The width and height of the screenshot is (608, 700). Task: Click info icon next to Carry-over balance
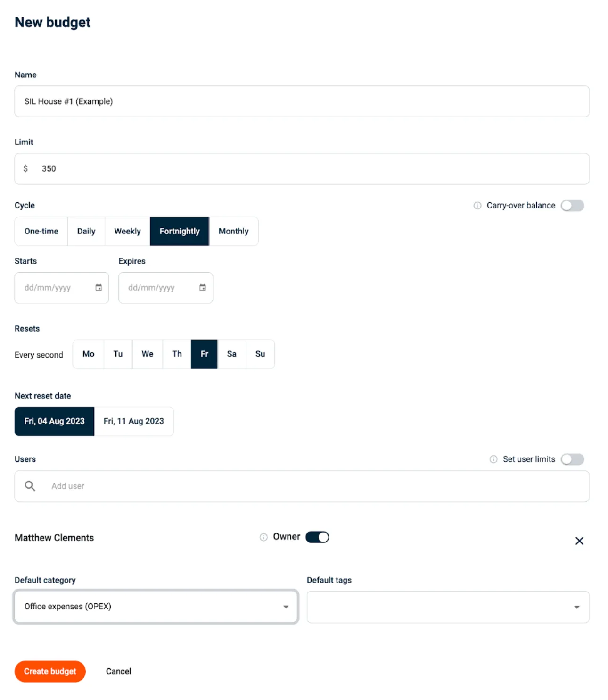point(477,206)
